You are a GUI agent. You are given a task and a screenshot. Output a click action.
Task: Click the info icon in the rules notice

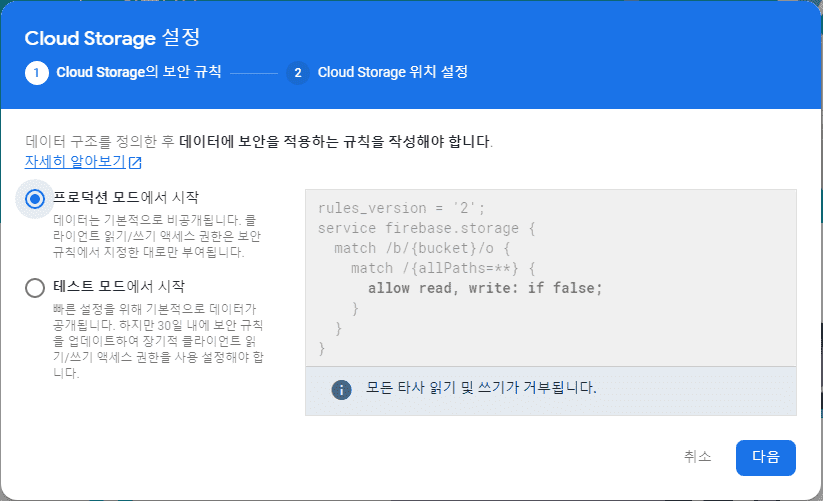tap(341, 390)
